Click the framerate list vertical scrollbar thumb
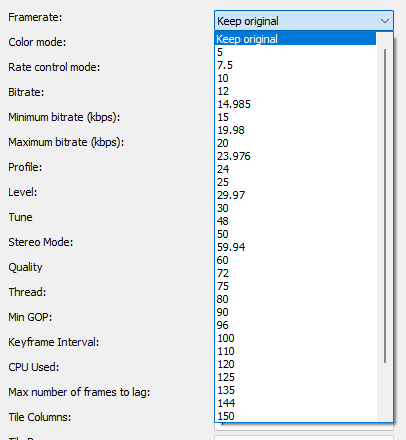The height and width of the screenshot is (440, 406). 385,206
